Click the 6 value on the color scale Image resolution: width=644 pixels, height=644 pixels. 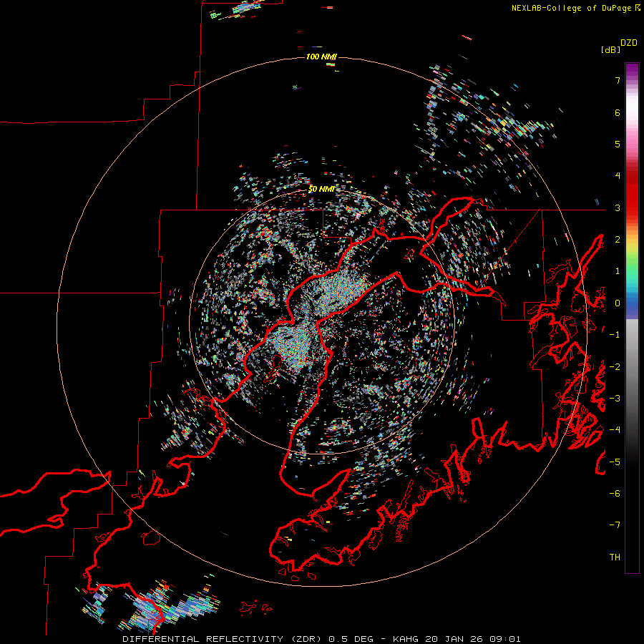click(618, 112)
